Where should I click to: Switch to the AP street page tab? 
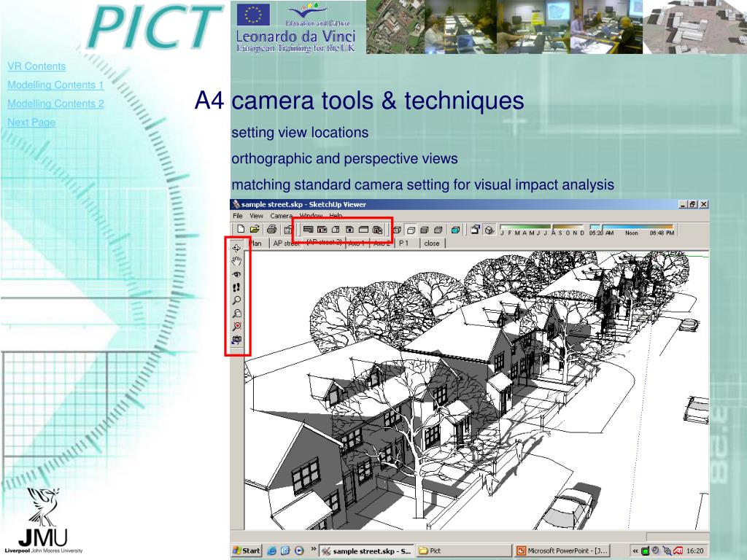(286, 244)
